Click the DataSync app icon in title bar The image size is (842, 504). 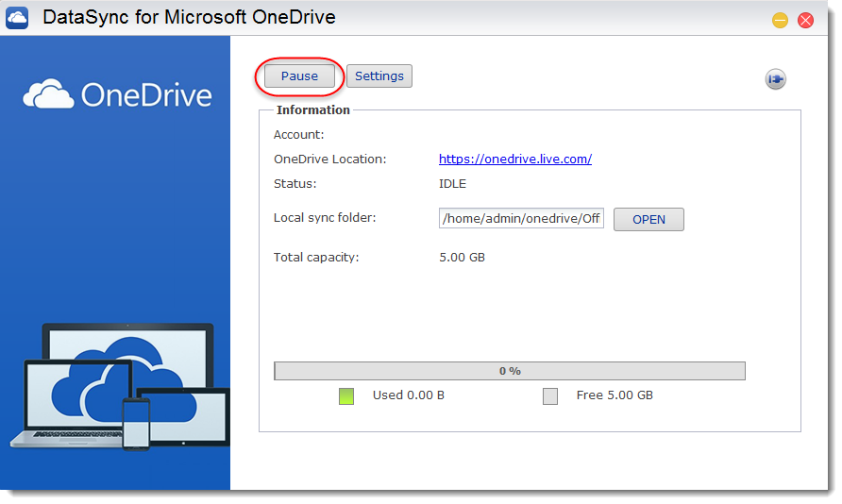coord(18,19)
